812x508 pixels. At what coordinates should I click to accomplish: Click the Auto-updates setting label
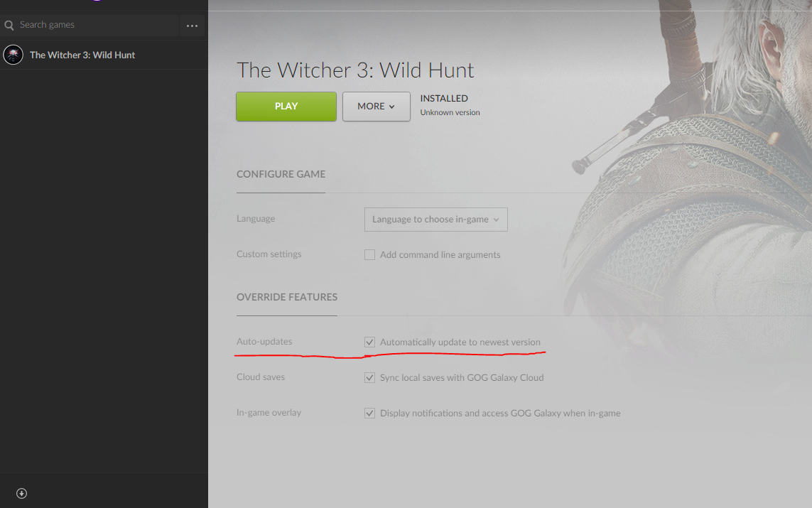[x=264, y=341]
